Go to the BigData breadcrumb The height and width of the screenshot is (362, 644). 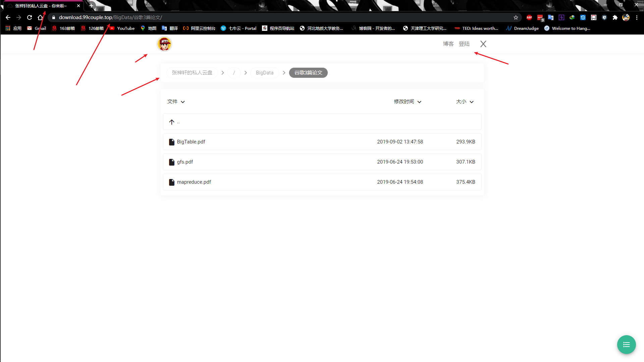click(265, 73)
